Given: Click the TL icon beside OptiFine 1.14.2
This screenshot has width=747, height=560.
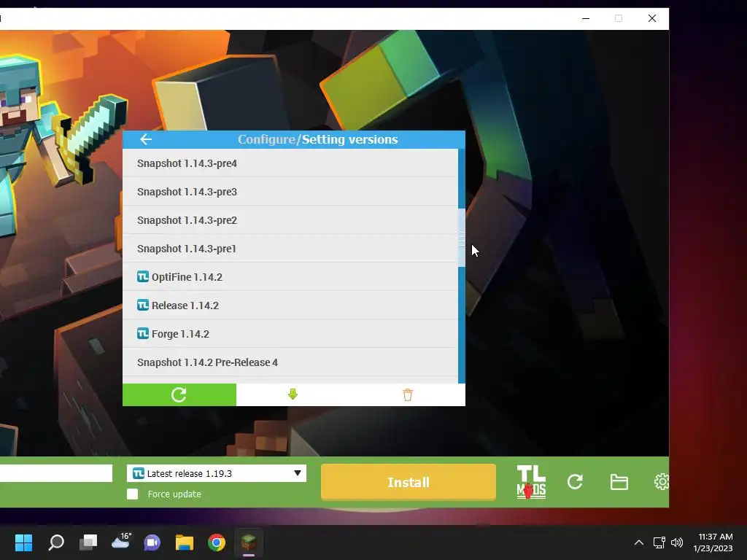Looking at the screenshot, I should coord(143,276).
